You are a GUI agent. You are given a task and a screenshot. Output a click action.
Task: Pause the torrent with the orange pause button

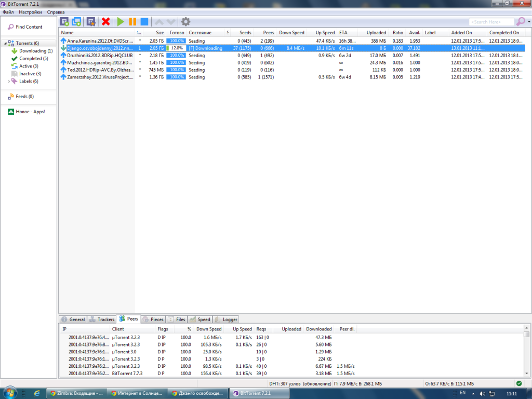(x=132, y=22)
